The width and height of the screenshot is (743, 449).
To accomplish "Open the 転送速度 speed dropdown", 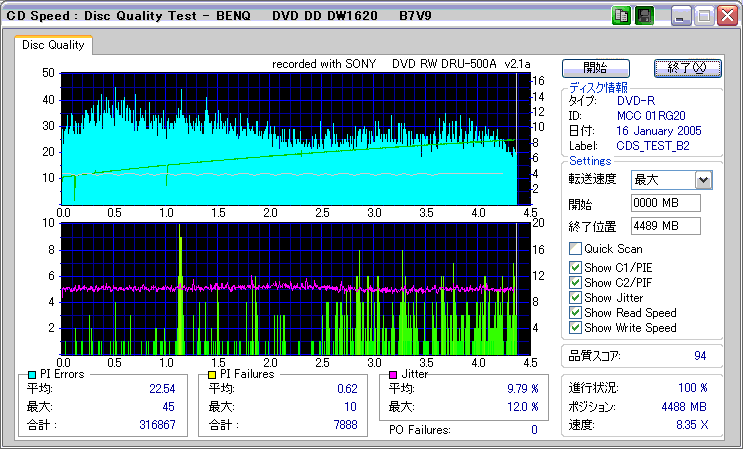I will [x=703, y=180].
